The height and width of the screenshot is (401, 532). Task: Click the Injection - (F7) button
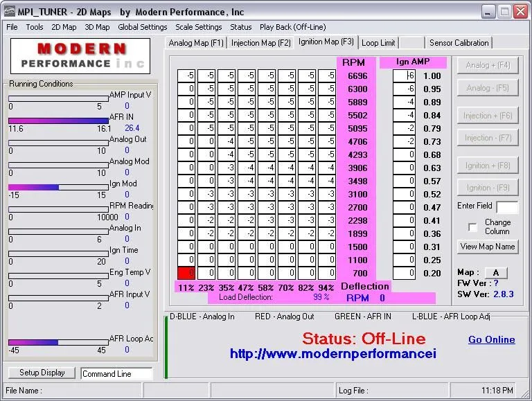click(488, 138)
